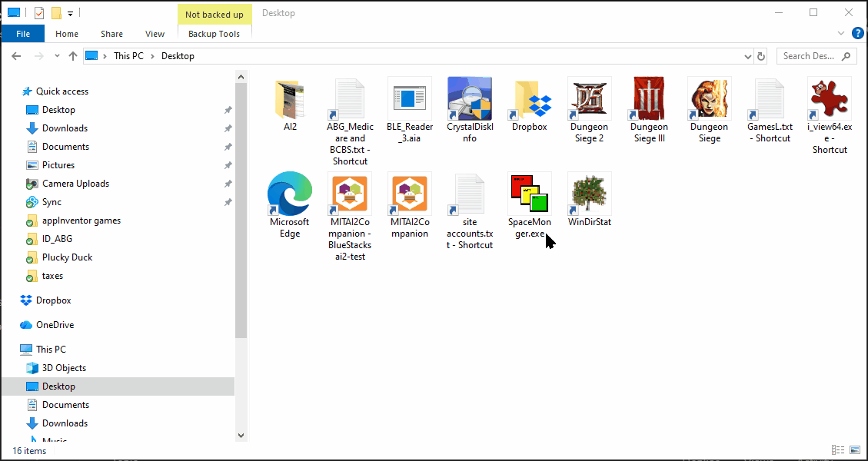Screen dimensions: 868x461
Task: Expand the ribbon using the chevron
Action: click(x=840, y=34)
